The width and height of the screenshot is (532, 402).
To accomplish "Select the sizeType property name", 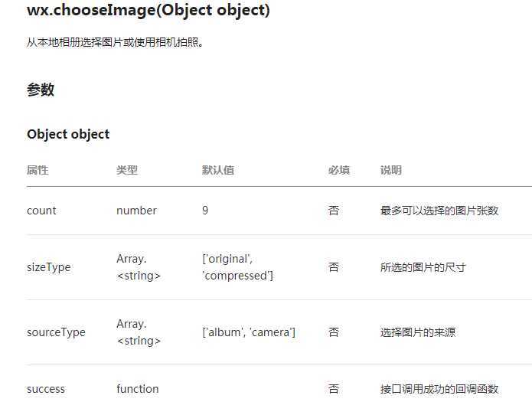I will 49,267.
